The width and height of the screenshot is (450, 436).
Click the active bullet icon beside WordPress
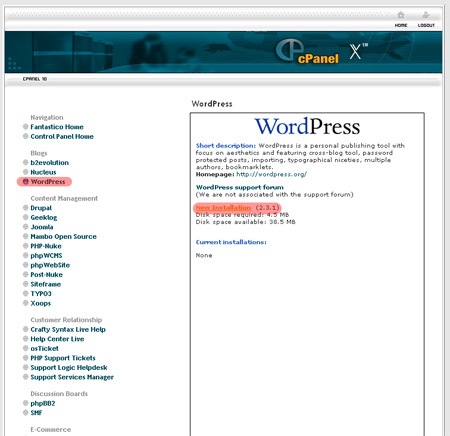[x=25, y=181]
